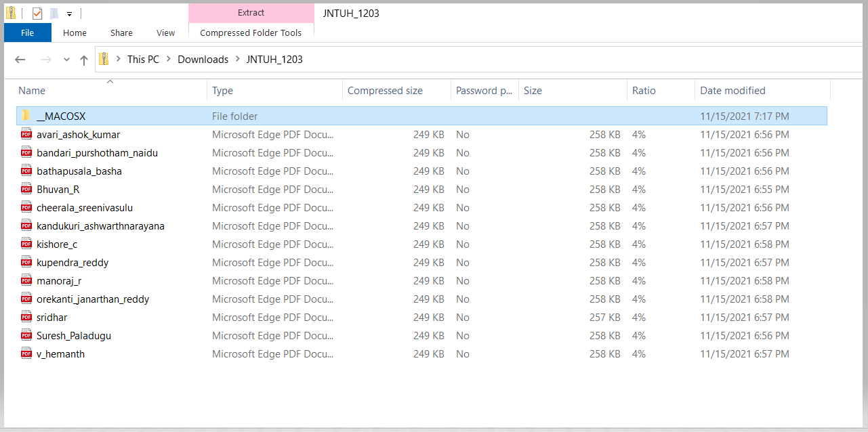Open the Customize Quick Access Toolbar dropdown

pyautogui.click(x=69, y=14)
